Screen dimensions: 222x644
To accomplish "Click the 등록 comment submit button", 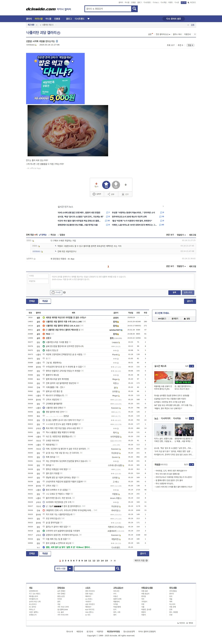I will pyautogui.click(x=174, y=292).
